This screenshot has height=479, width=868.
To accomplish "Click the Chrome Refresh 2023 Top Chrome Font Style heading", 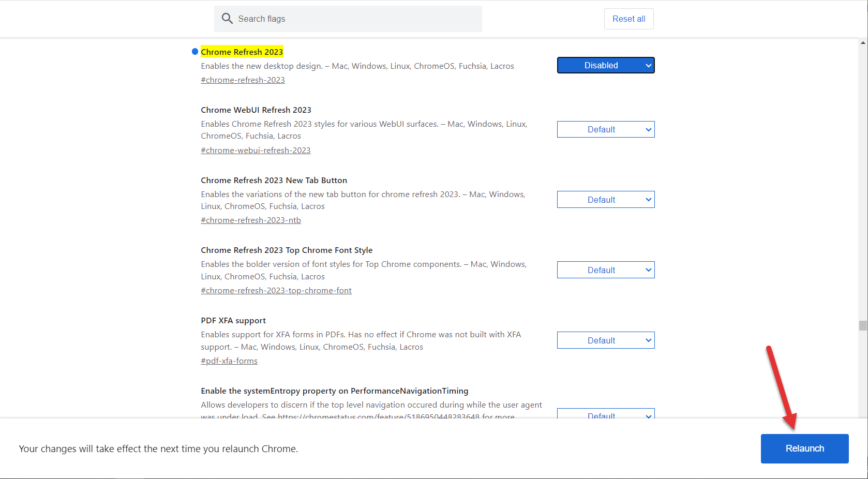I will [x=287, y=250].
